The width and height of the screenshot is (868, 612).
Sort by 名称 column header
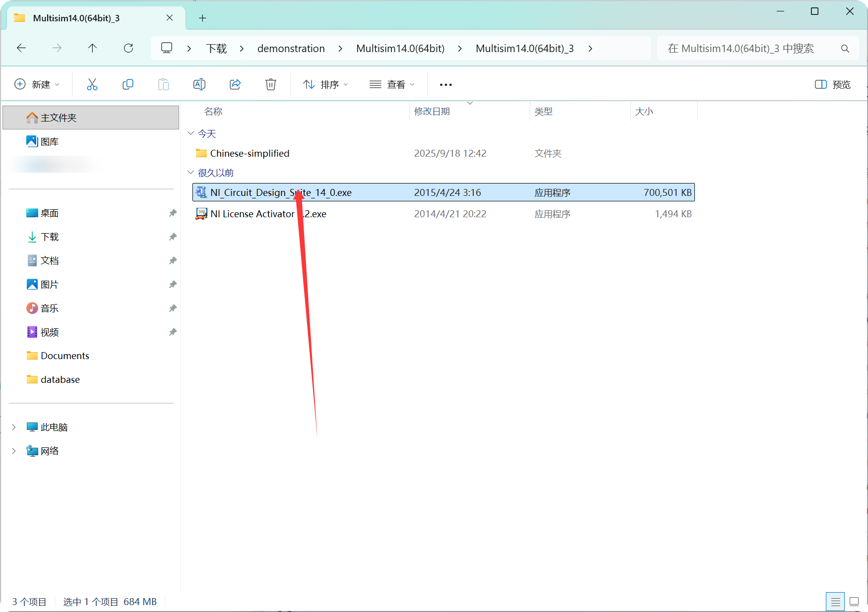[213, 111]
